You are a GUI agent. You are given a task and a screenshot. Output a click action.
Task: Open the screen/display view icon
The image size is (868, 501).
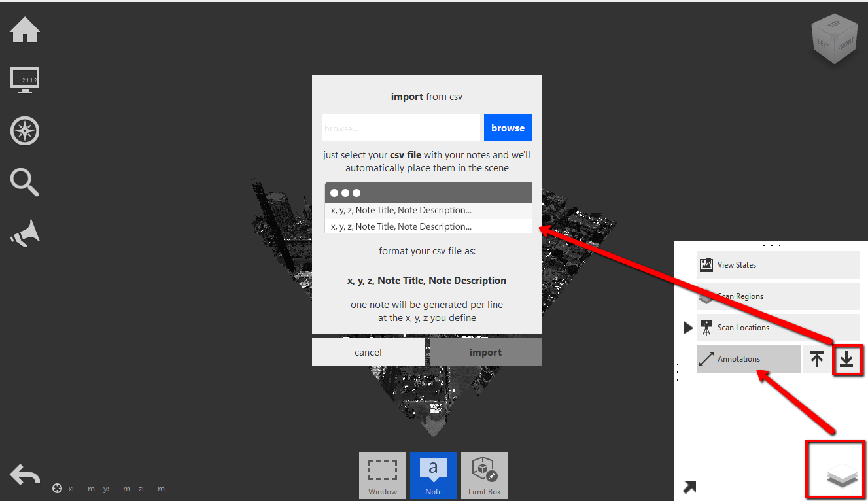pos(24,80)
